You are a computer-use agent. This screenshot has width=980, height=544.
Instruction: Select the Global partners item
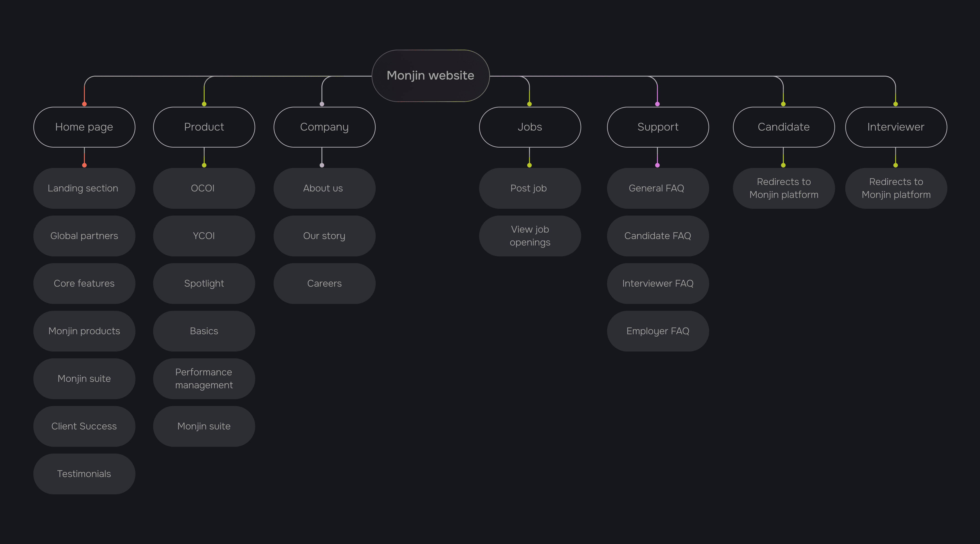pos(84,236)
